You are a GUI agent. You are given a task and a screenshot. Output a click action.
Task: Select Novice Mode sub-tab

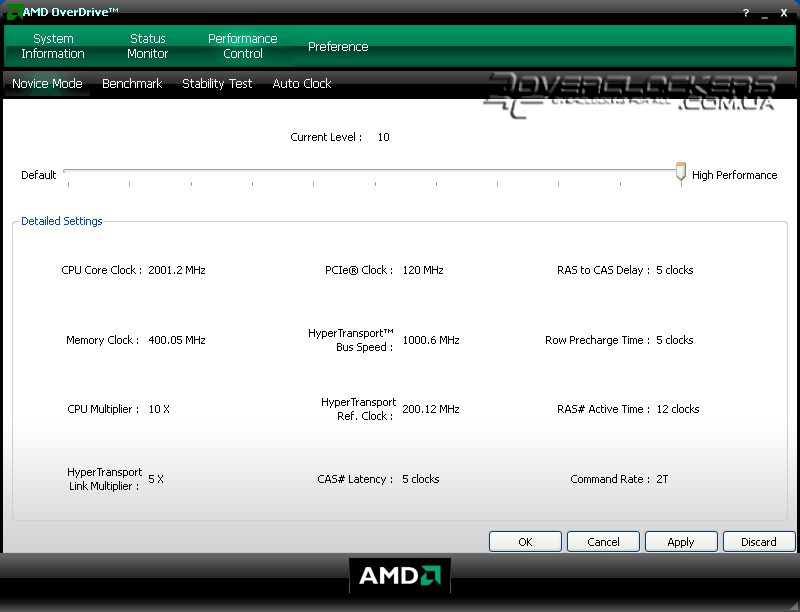pos(47,84)
